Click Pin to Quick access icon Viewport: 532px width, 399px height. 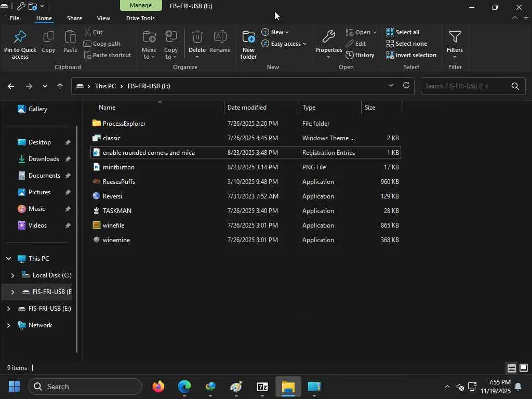click(20, 37)
